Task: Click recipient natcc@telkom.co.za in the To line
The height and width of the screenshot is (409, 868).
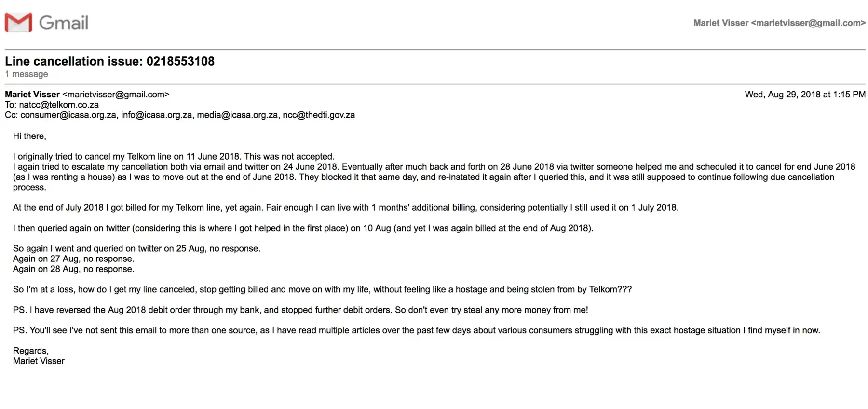Action: click(59, 105)
